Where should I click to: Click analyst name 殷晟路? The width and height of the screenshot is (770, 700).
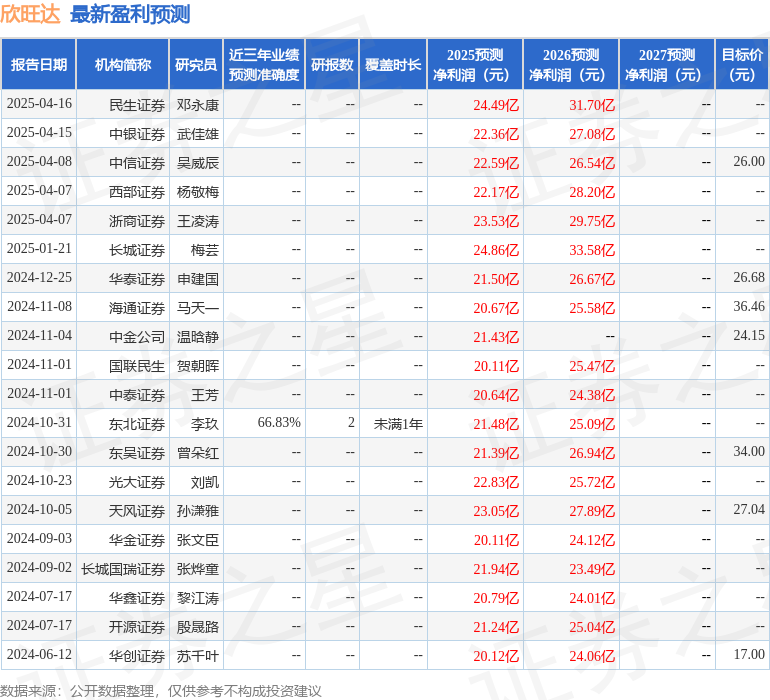pyautogui.click(x=197, y=627)
